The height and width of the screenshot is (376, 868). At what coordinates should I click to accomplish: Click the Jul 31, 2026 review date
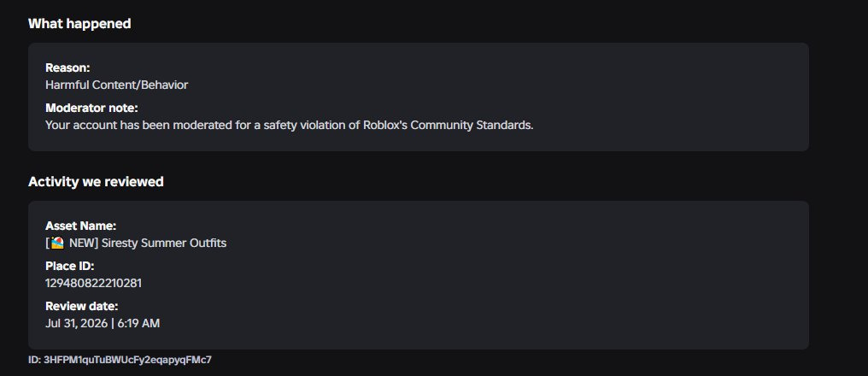click(x=76, y=323)
